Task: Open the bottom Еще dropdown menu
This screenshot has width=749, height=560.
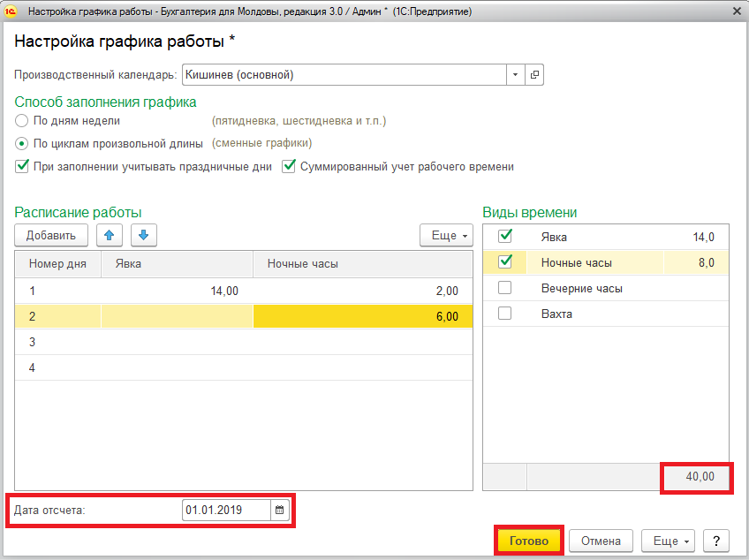Action: (670, 541)
